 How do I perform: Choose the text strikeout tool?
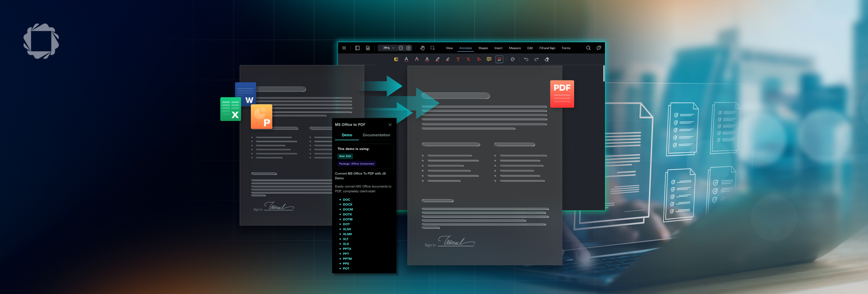pyautogui.click(x=417, y=59)
